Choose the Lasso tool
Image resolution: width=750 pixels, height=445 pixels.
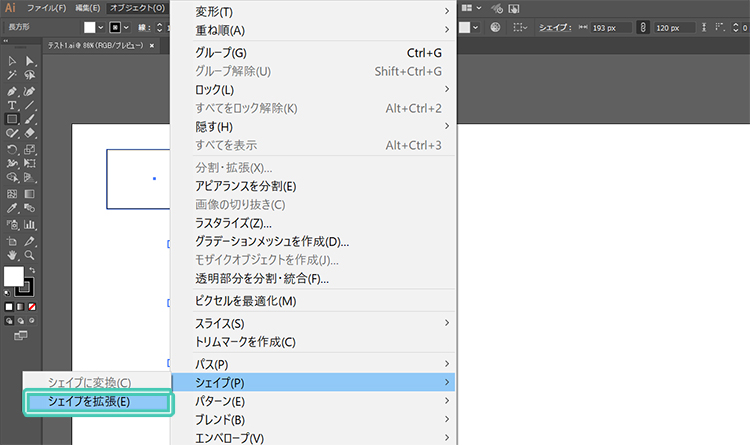click(x=30, y=75)
